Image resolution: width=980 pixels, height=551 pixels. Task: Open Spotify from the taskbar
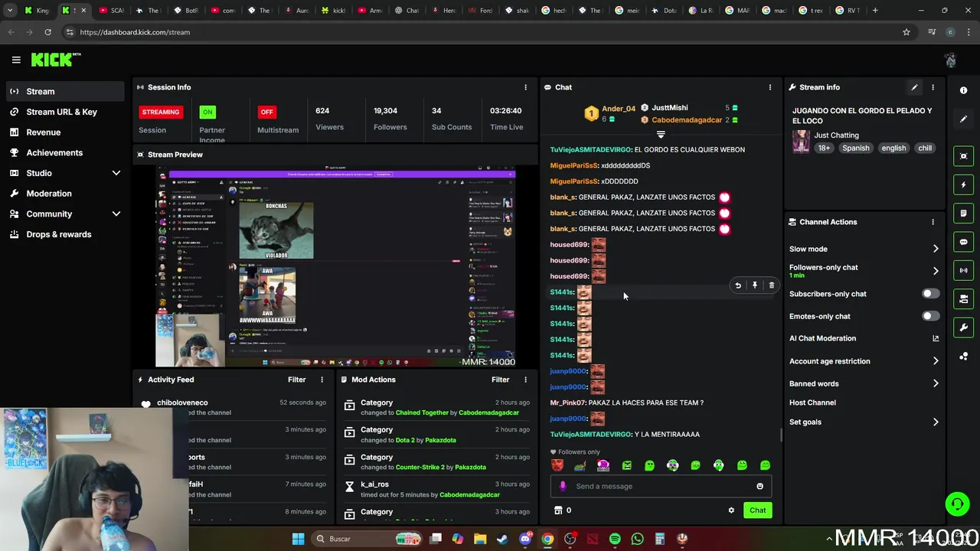click(x=615, y=539)
